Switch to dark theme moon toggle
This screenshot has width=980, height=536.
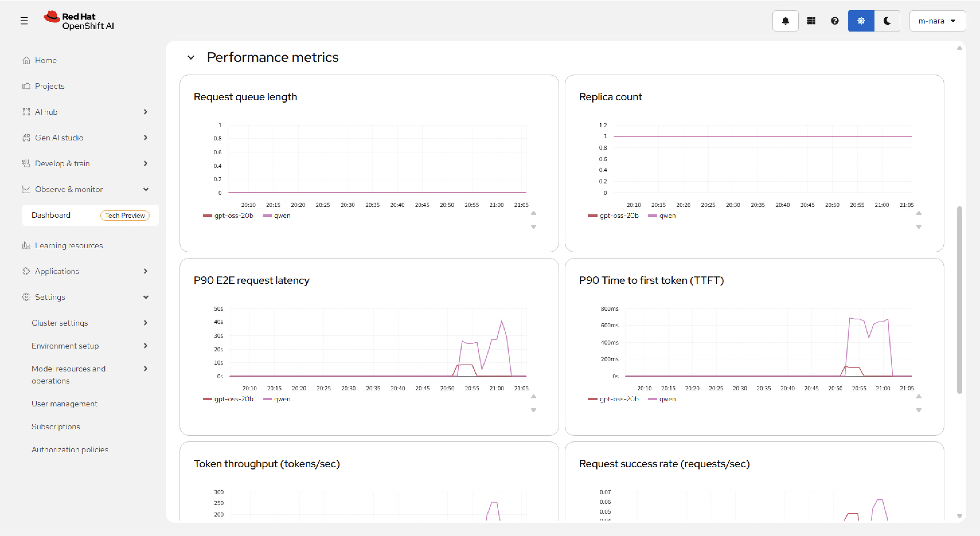[x=887, y=21]
